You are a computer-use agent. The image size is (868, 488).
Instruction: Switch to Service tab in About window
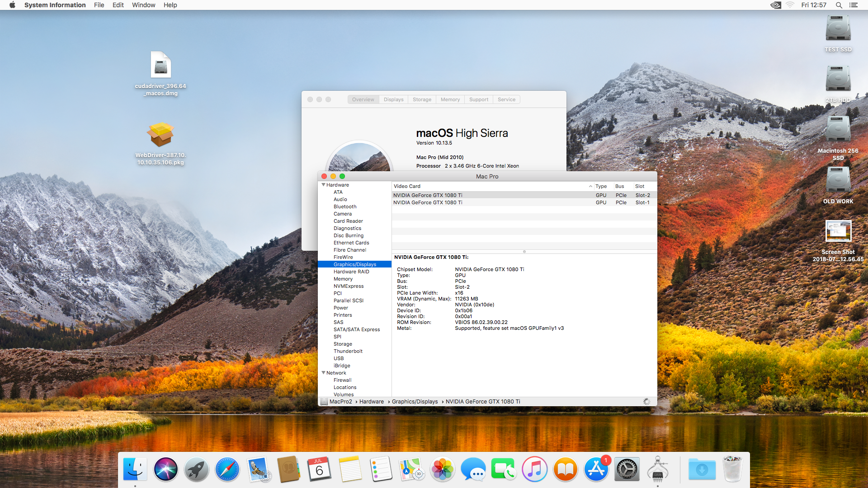[x=506, y=99]
